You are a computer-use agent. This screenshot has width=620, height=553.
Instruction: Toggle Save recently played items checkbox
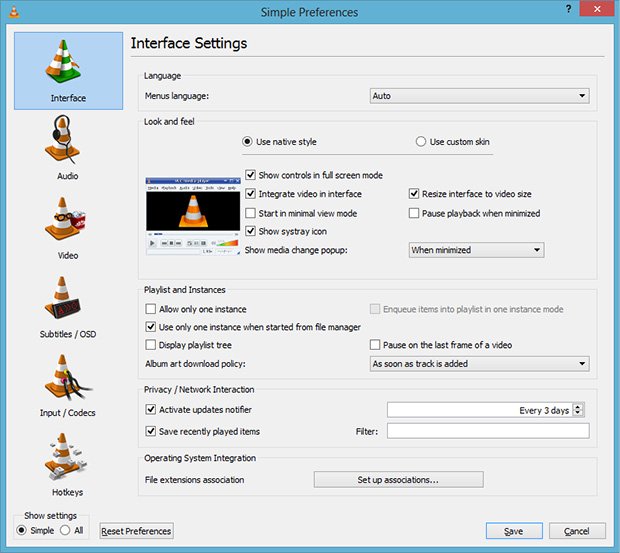pos(151,431)
